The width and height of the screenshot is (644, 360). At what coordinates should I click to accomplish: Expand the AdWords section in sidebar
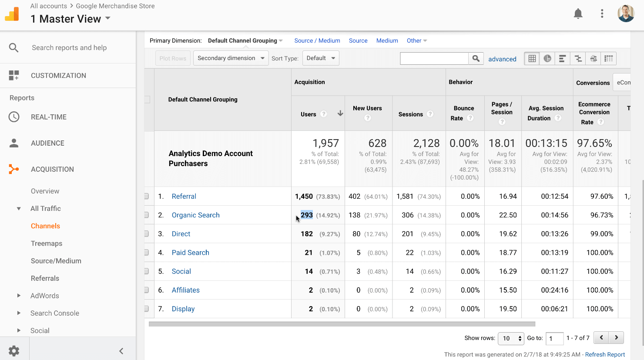click(x=19, y=296)
